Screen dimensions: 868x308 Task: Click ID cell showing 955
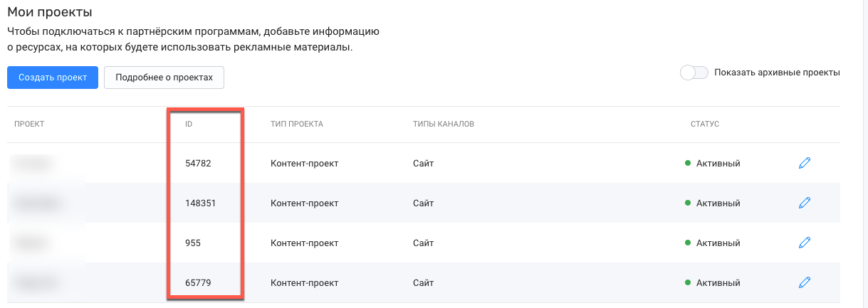click(192, 243)
